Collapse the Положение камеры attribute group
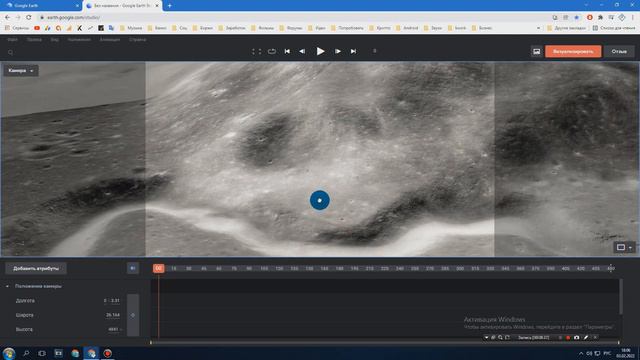This screenshot has width=640, height=360. coord(7,287)
